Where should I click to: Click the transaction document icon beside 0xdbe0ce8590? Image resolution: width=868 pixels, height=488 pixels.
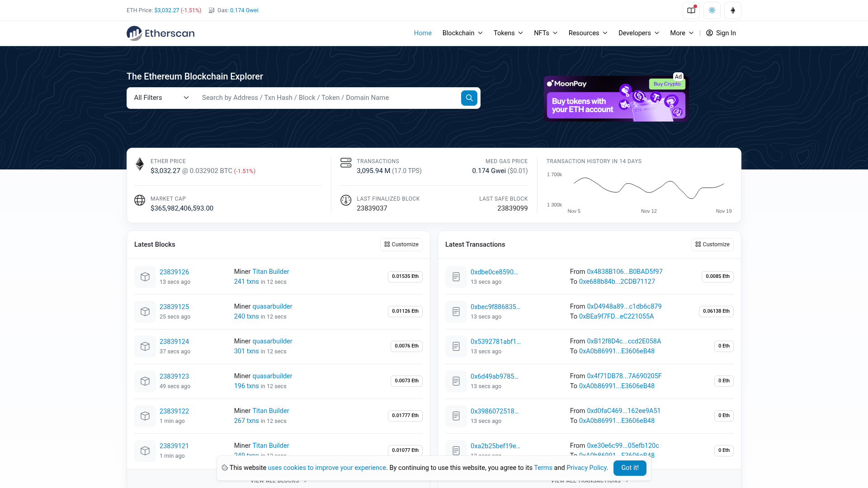(x=456, y=277)
